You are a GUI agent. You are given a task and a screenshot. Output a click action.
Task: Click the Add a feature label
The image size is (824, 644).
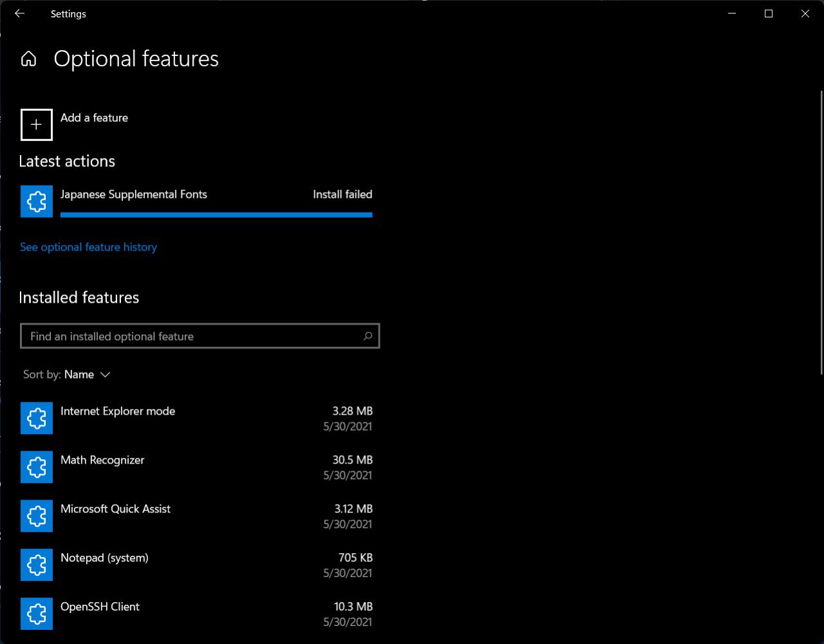[94, 118]
